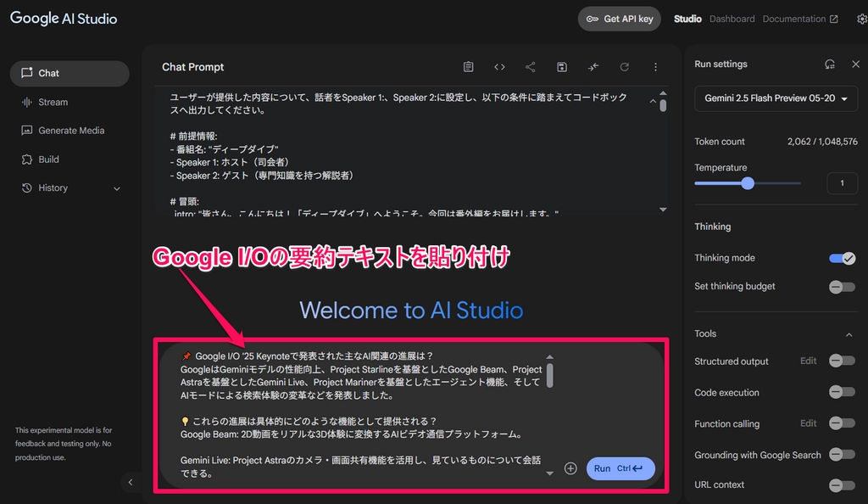Close the Run settings panel

pyautogui.click(x=856, y=64)
